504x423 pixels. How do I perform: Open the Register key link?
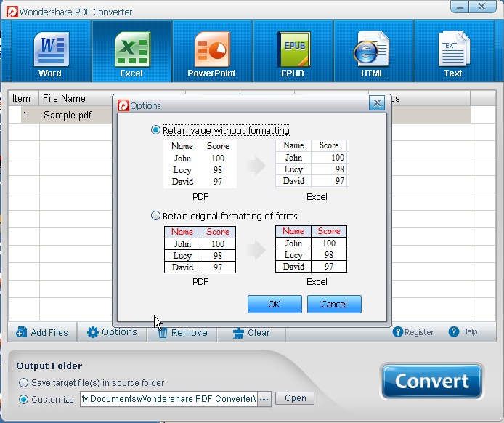click(413, 332)
